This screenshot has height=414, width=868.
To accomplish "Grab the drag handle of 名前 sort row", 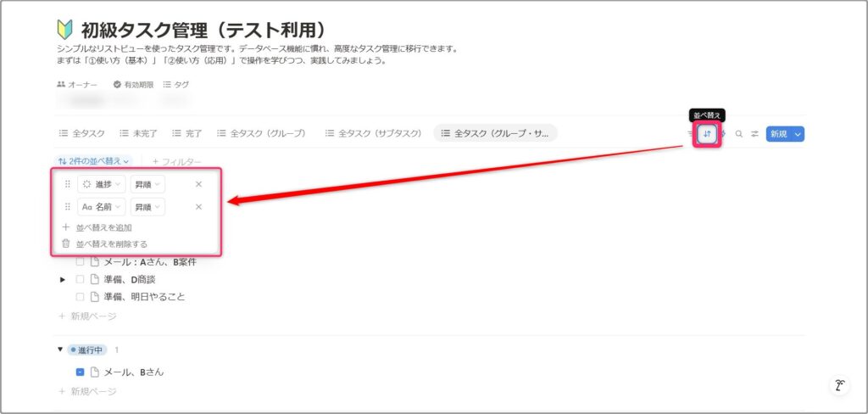I will coord(68,207).
